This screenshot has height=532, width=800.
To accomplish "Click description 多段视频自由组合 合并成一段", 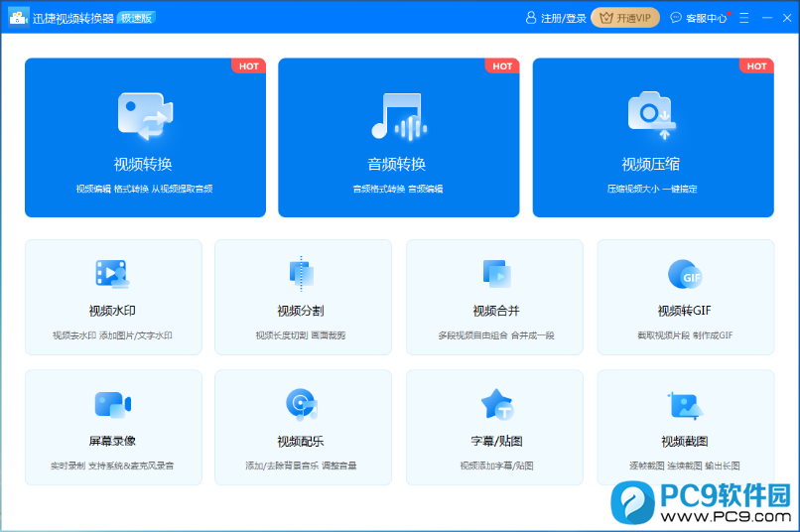I will [496, 335].
